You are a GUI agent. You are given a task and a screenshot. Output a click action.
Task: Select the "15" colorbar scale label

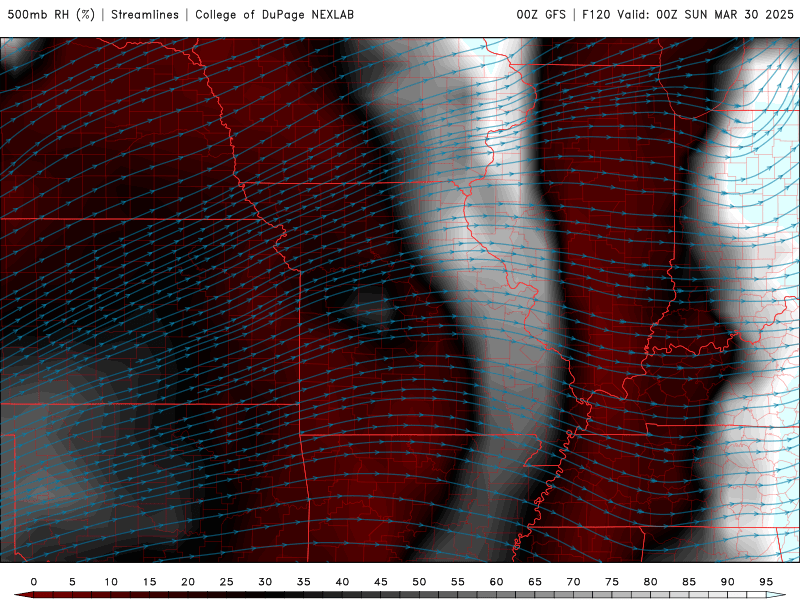click(149, 582)
